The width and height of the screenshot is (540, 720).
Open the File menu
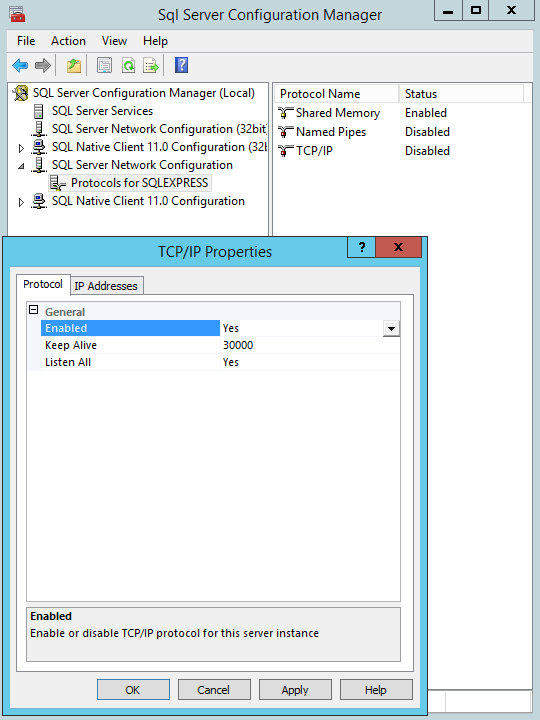pos(26,41)
